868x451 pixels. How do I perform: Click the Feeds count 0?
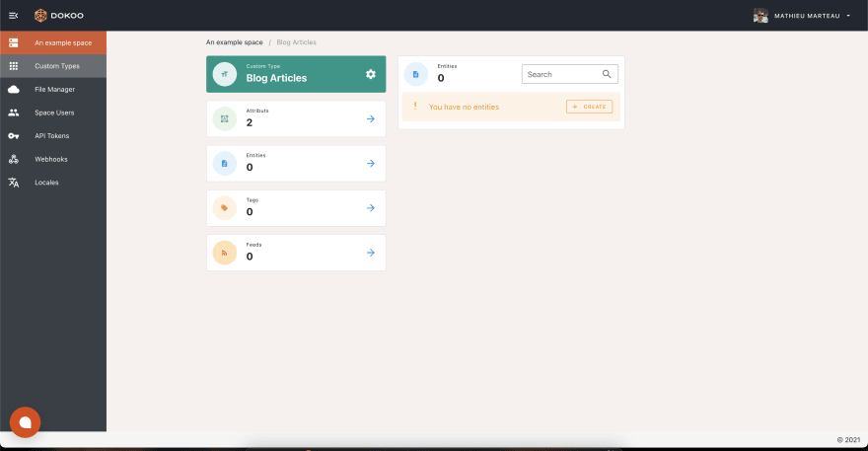coord(250,257)
